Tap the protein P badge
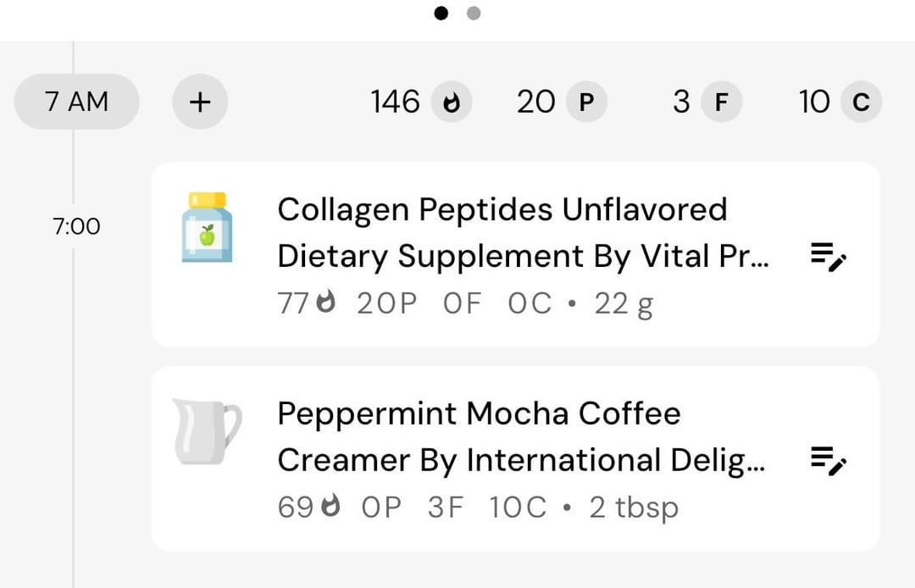 click(586, 102)
